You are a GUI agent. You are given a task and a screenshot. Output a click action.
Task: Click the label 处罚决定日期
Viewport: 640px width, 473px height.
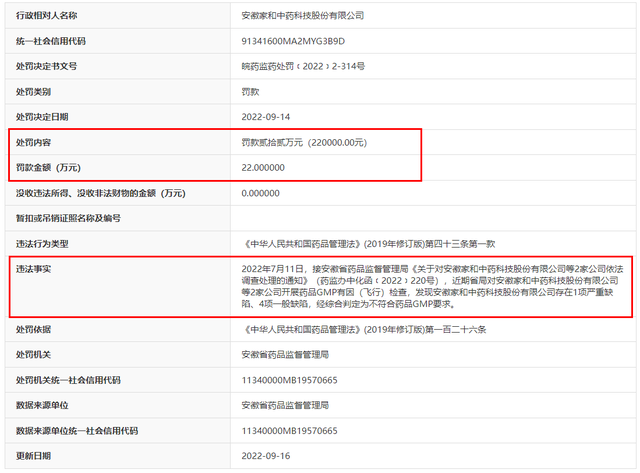pyautogui.click(x=42, y=117)
